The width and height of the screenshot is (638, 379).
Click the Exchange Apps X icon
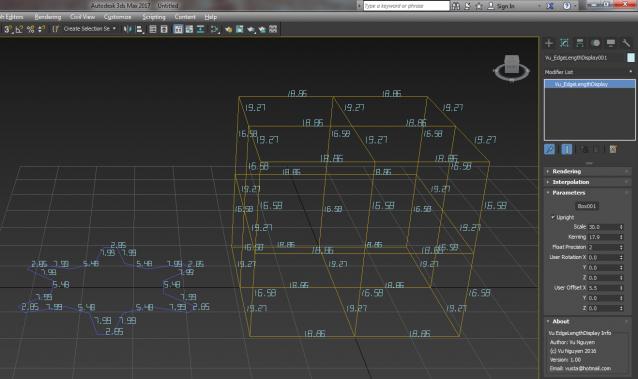[550, 6]
